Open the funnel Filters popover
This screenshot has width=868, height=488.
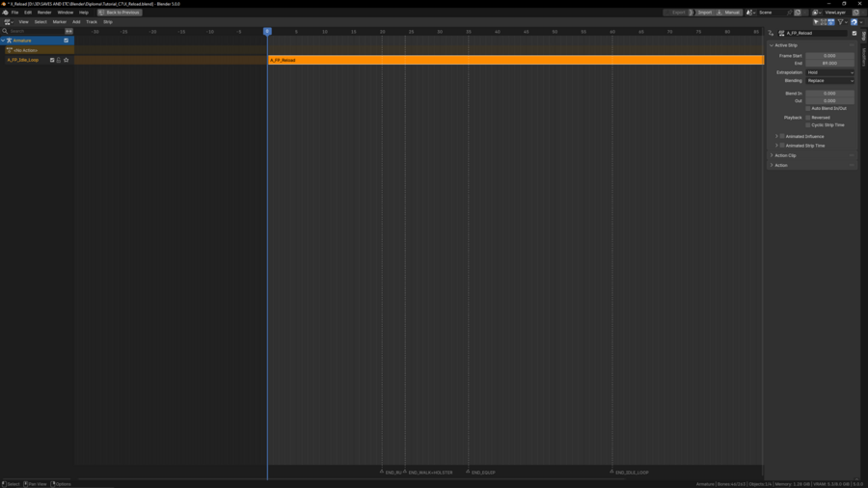tap(841, 22)
